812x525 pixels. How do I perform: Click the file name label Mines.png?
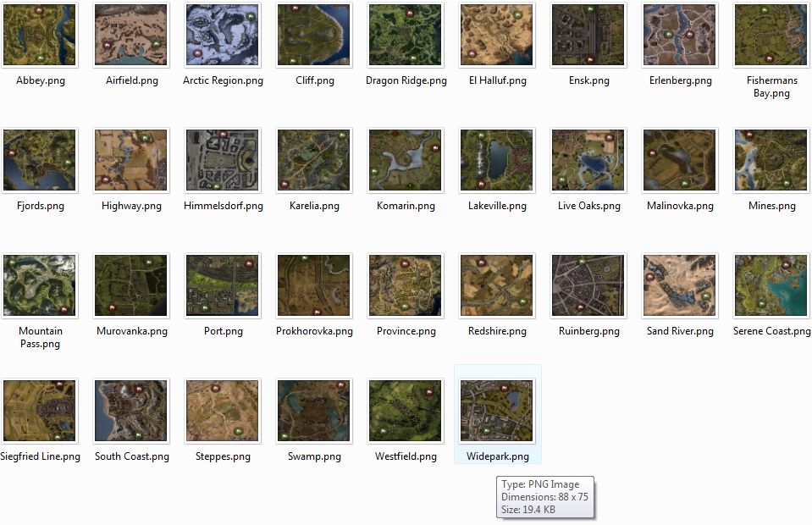[x=771, y=206]
